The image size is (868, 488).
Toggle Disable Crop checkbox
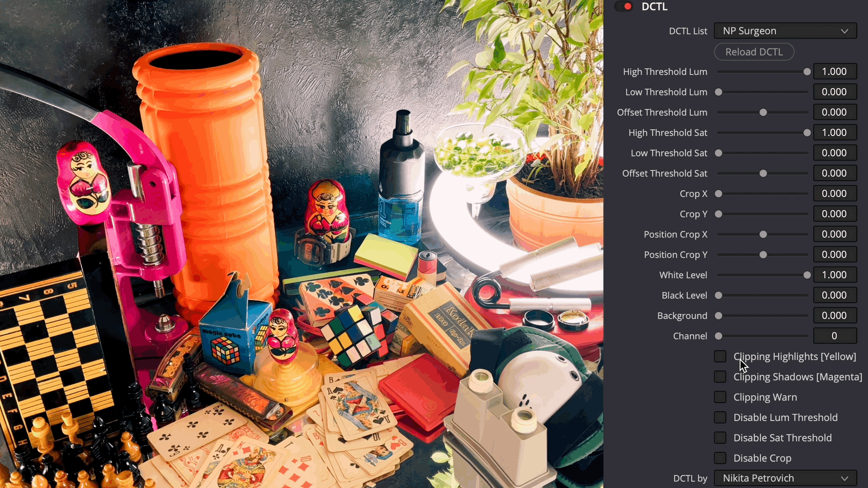721,458
